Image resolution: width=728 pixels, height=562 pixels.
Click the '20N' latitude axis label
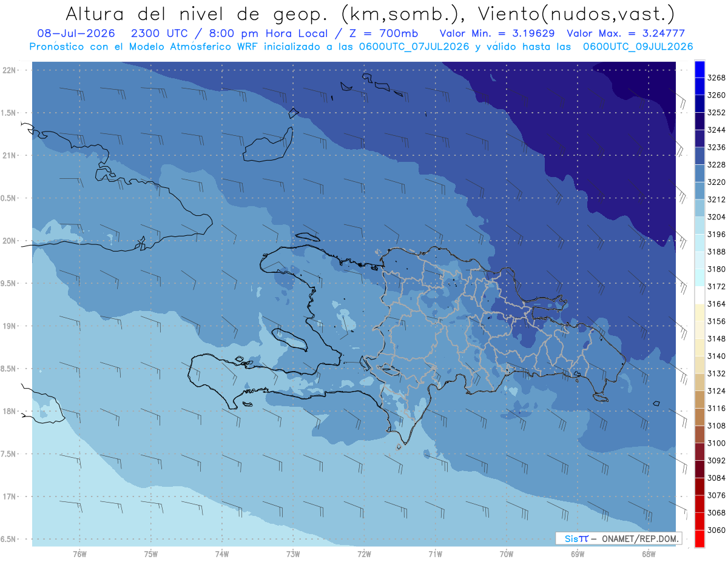10,241
